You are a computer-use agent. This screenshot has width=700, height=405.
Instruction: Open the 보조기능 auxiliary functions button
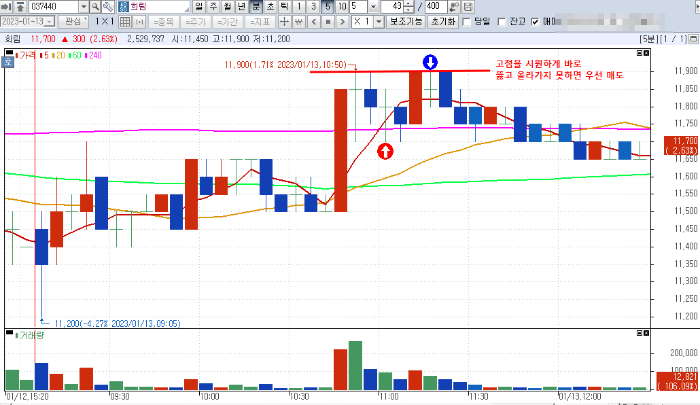coord(405,21)
